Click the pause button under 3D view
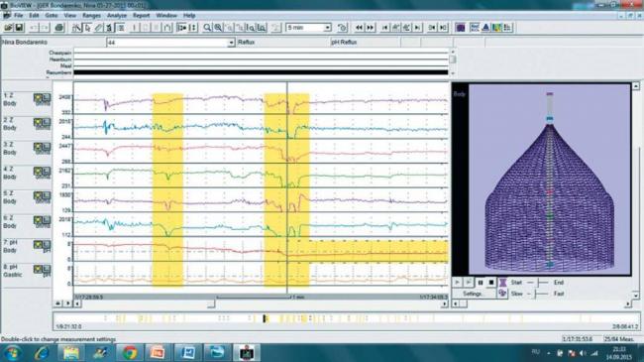 pyautogui.click(x=481, y=283)
